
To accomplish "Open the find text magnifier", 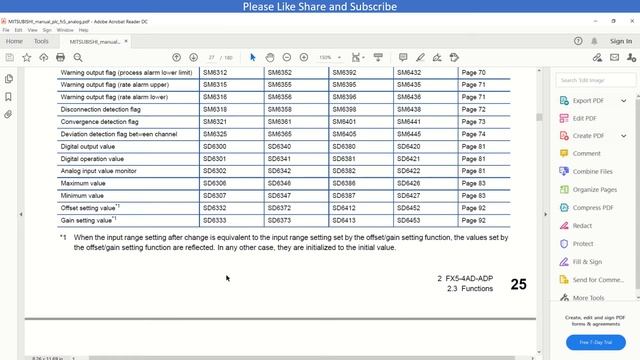I will pos(78,58).
